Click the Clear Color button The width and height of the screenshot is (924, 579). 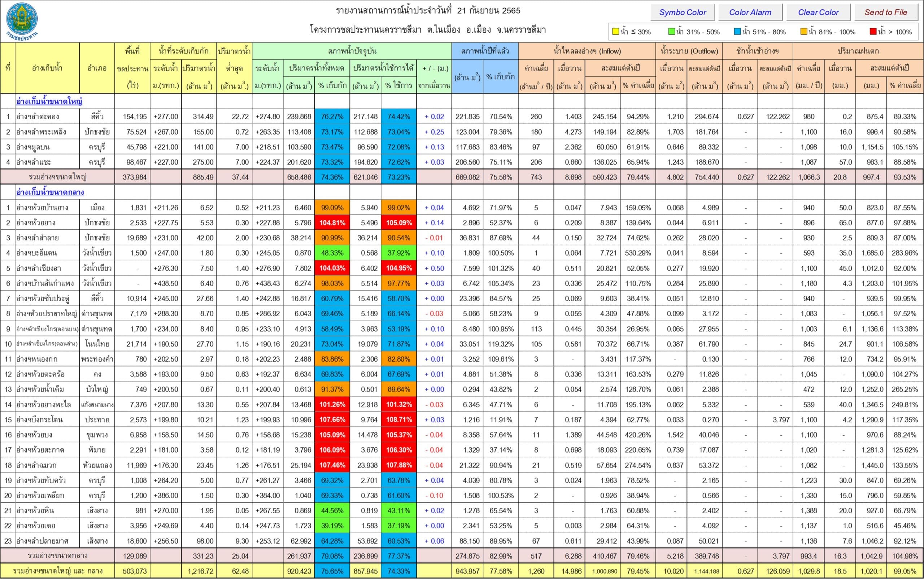pos(818,12)
